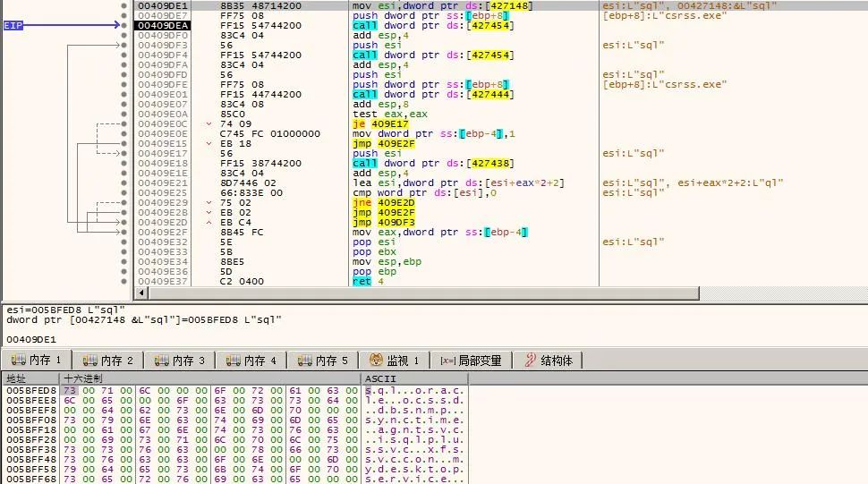Switch to the 内存 5 tab

click(326, 361)
